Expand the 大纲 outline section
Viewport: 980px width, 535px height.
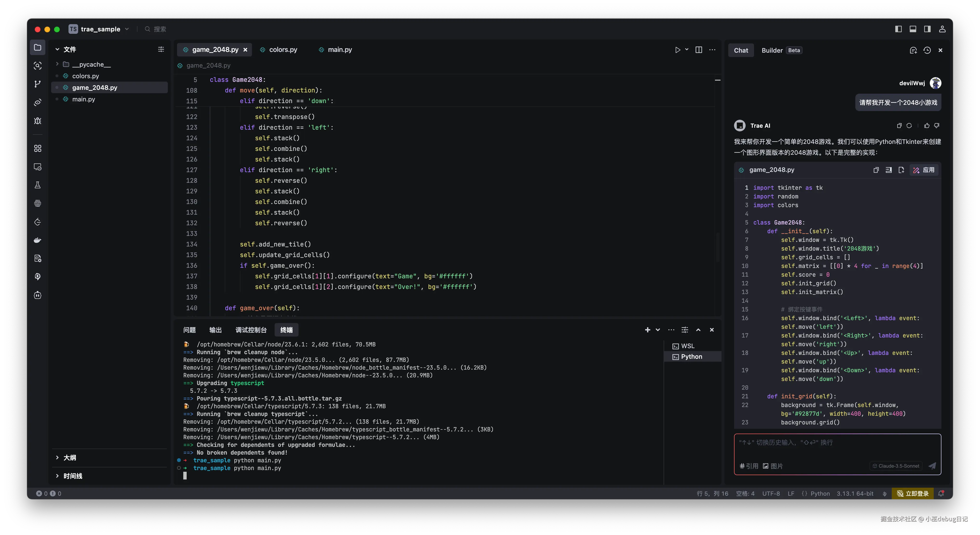pos(69,457)
